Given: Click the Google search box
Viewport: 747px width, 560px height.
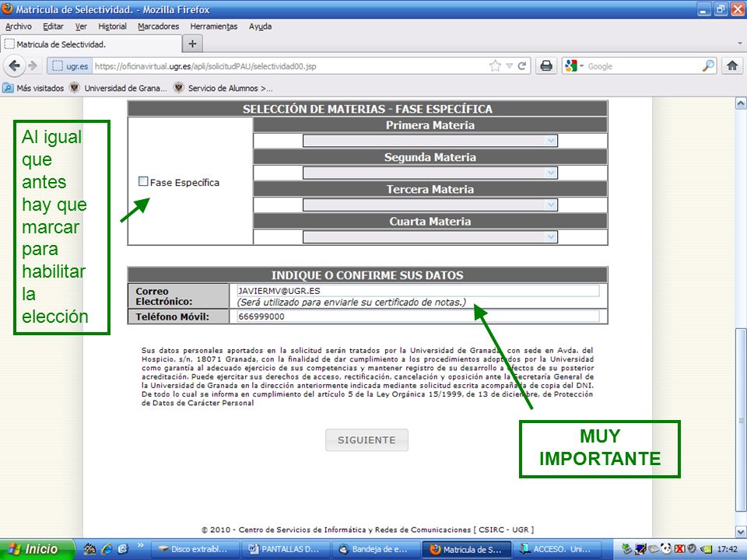Looking at the screenshot, I should [x=644, y=65].
